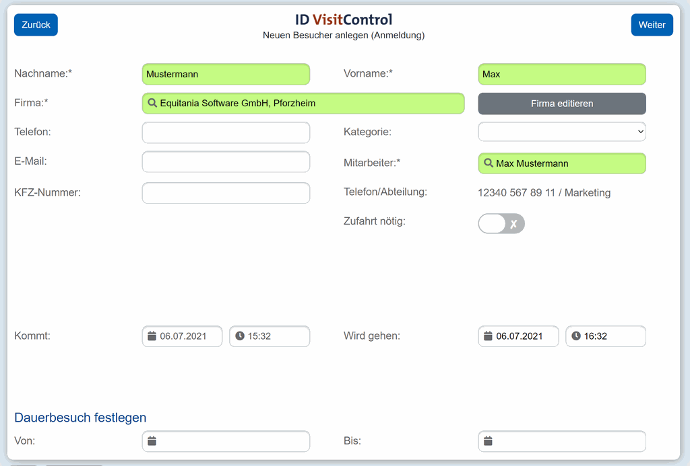690x466 pixels.
Task: Click the Nachname field containing Mustermann
Action: 226,74
